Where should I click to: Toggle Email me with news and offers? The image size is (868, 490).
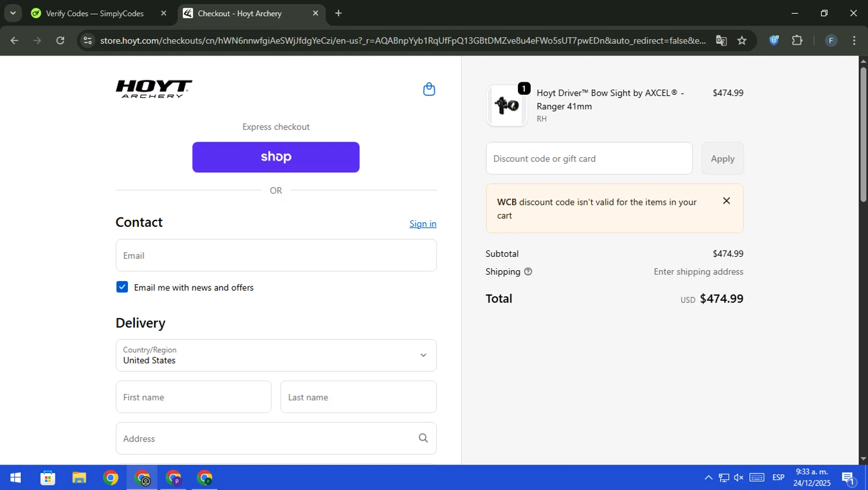122,287
